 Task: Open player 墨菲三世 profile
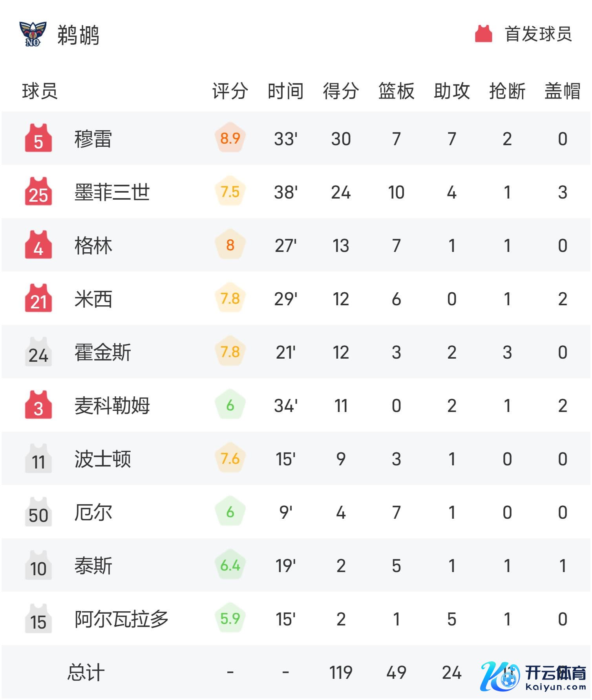click(112, 193)
